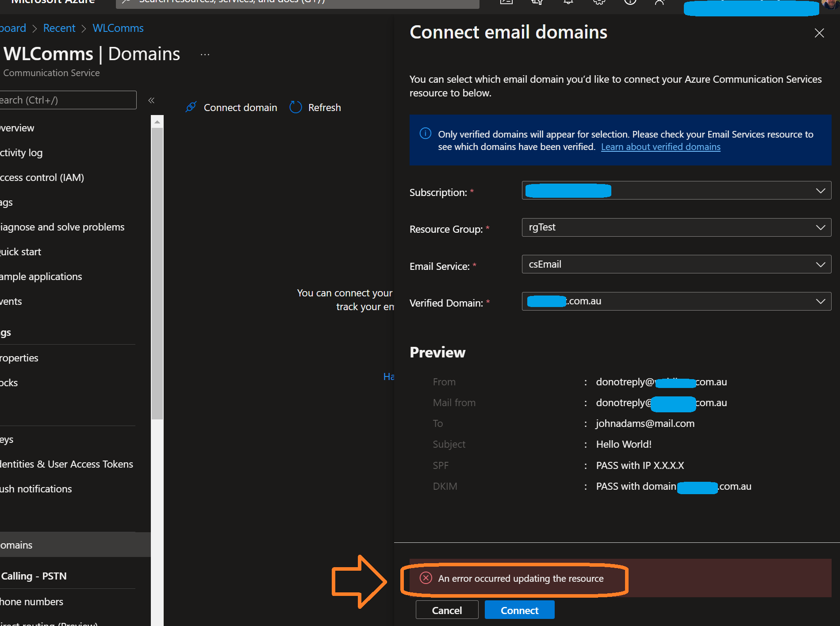Open the Subscription dropdown
This screenshot has width=840, height=626.
point(676,191)
